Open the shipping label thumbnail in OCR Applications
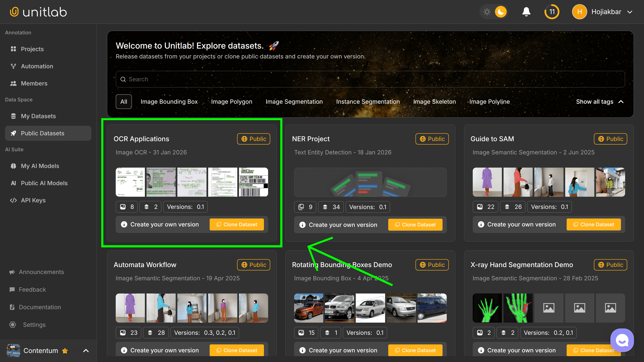644x362 pixels. (x=253, y=182)
